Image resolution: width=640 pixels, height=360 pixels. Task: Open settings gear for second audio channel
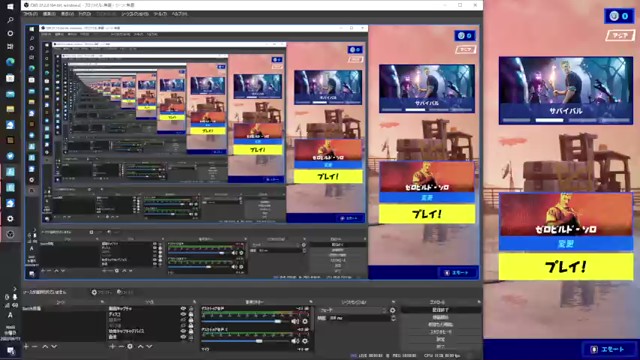(x=304, y=341)
